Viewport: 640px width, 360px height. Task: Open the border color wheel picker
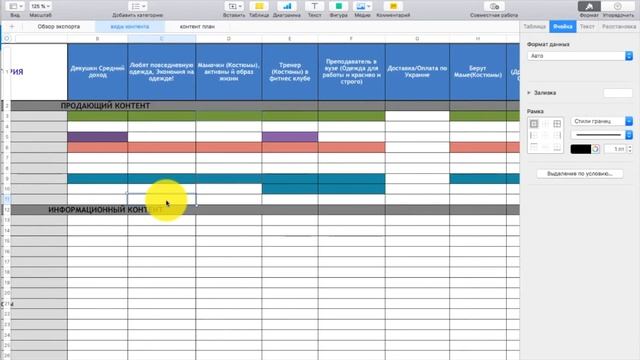596,149
